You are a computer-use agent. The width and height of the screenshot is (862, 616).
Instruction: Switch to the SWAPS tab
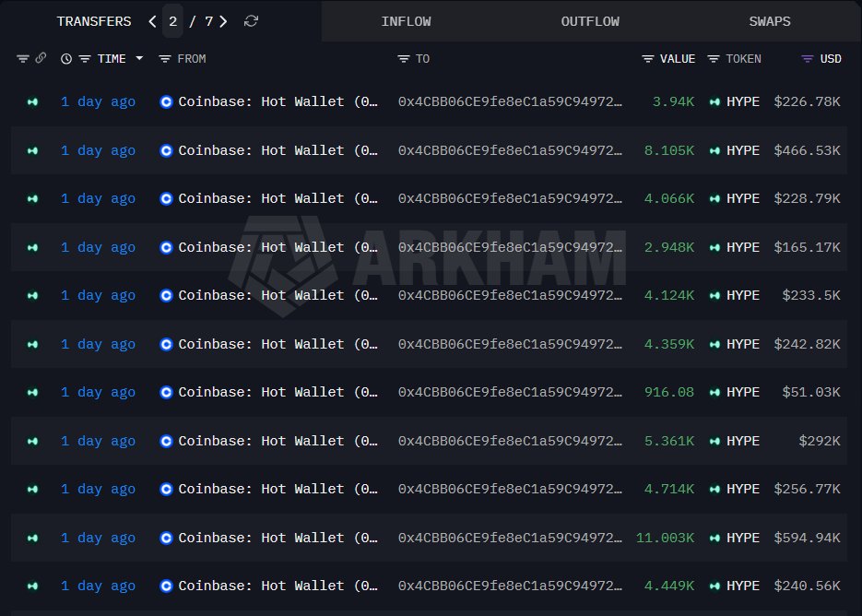click(770, 21)
